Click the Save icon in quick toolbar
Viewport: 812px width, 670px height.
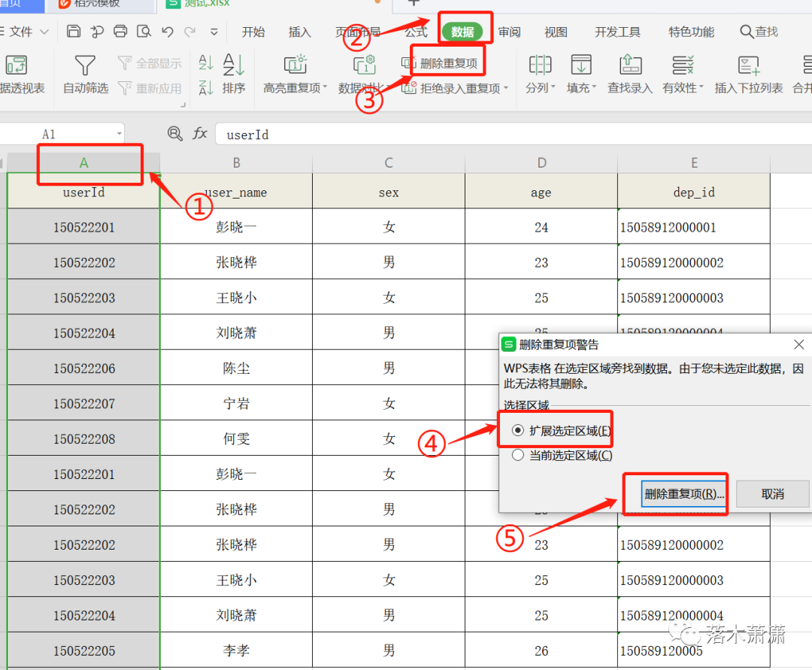coord(74,32)
